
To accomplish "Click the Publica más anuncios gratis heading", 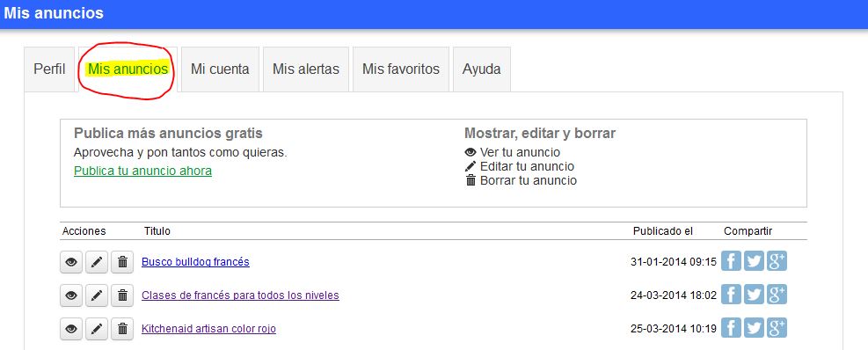I will click(168, 134).
